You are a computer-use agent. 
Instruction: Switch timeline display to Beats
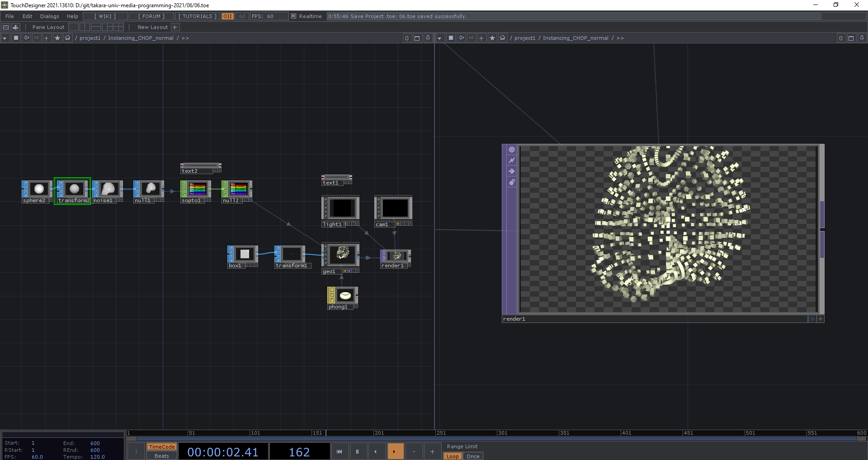coord(161,456)
